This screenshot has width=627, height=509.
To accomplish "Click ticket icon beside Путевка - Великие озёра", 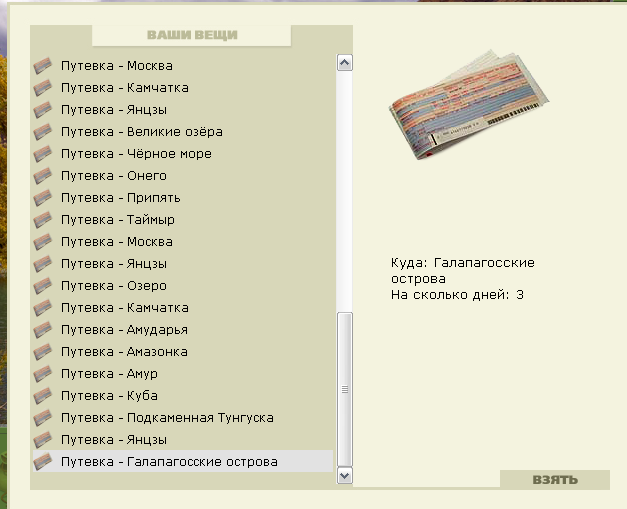I will (x=42, y=132).
